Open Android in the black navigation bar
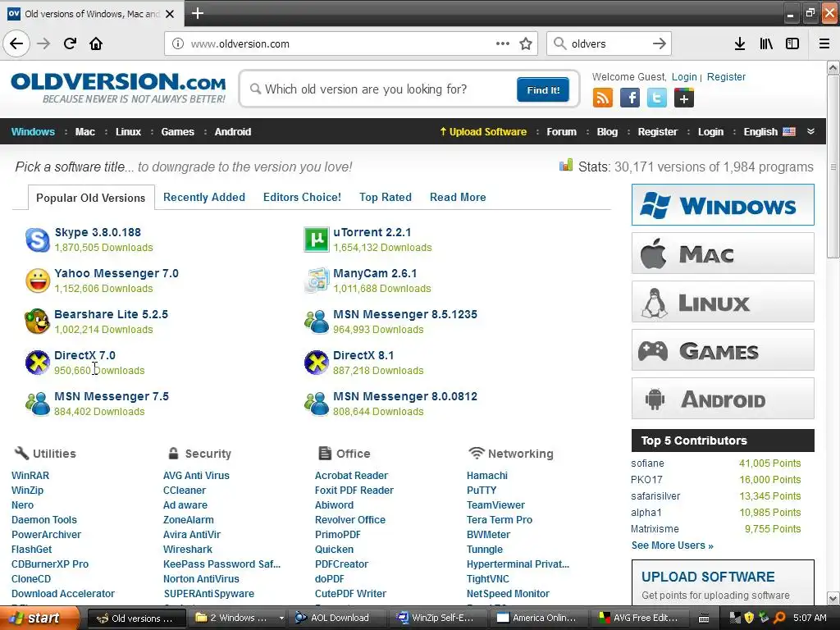Viewport: 840px width, 630px height. click(x=232, y=132)
